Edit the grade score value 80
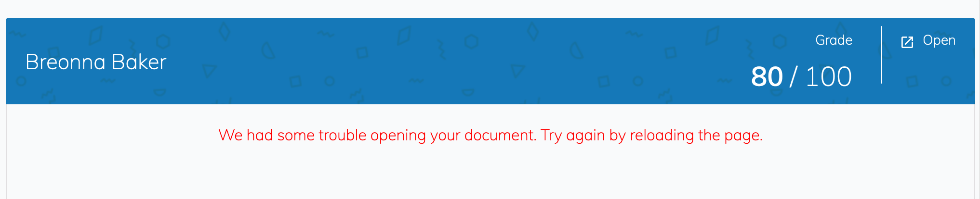 pyautogui.click(x=767, y=77)
